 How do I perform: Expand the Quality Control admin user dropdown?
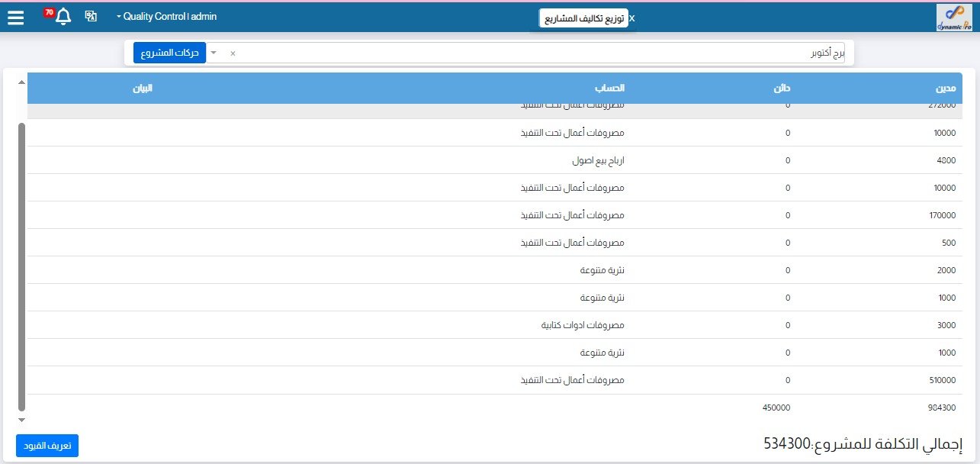pos(167,16)
